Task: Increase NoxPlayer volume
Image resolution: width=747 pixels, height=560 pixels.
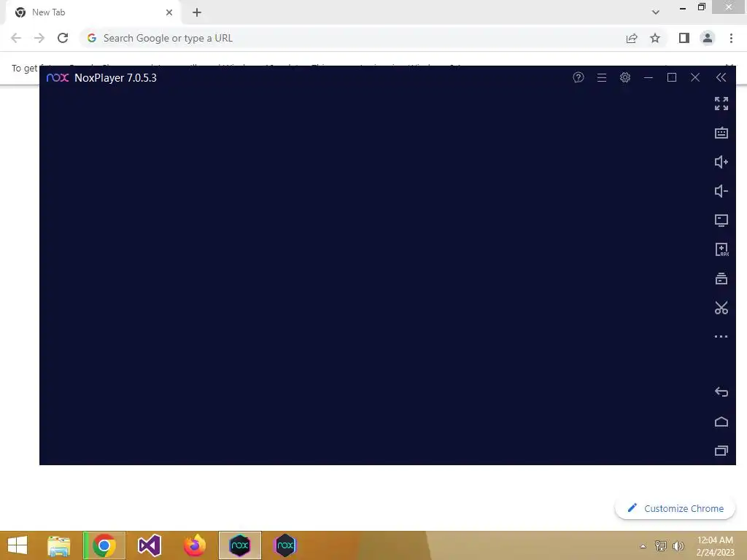Action: coord(721,162)
